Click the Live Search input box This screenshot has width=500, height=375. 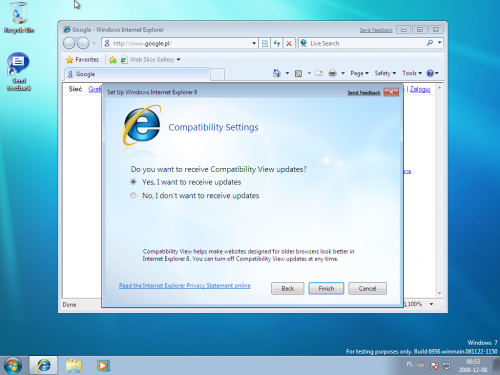pyautogui.click(x=367, y=43)
